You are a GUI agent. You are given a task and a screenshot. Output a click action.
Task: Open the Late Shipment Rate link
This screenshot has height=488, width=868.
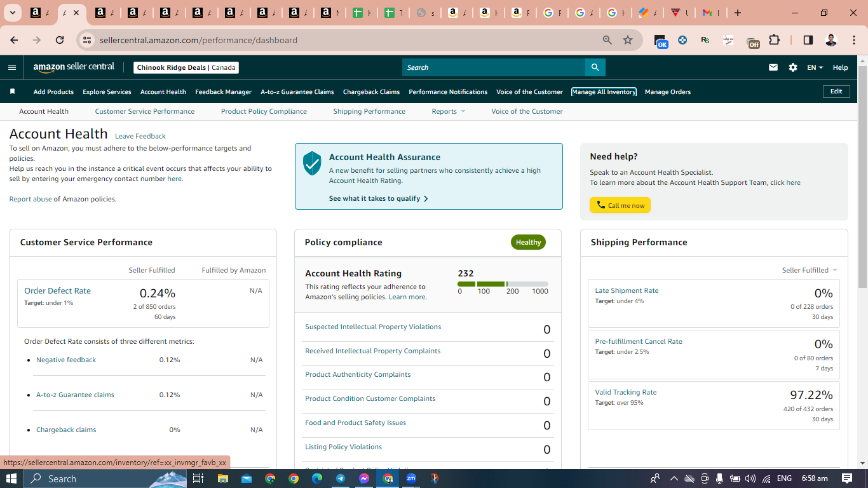pos(627,290)
